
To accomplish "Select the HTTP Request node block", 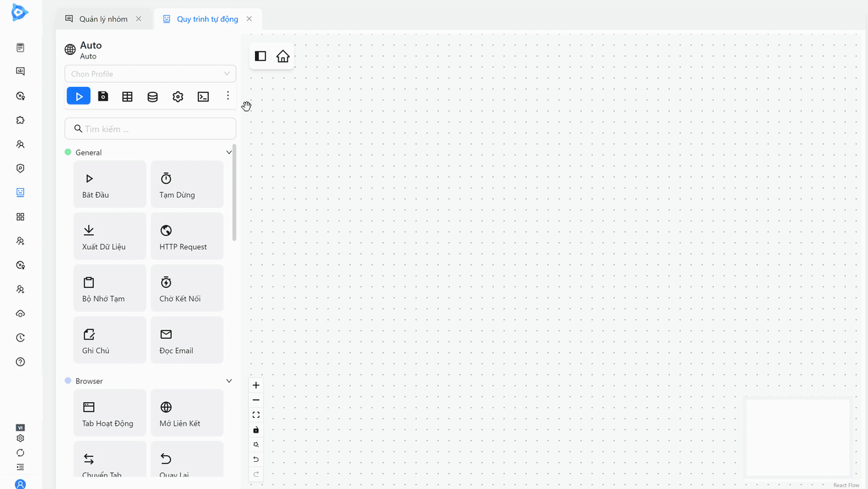I will pos(187,236).
